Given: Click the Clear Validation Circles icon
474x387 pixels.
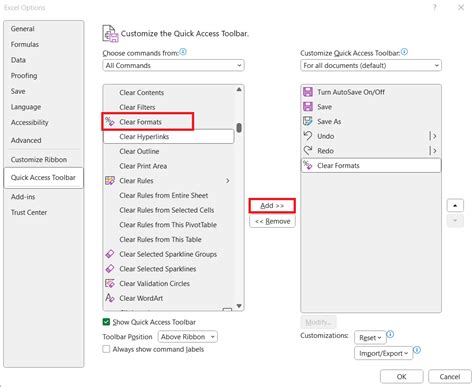Looking at the screenshot, I should pos(110,283).
